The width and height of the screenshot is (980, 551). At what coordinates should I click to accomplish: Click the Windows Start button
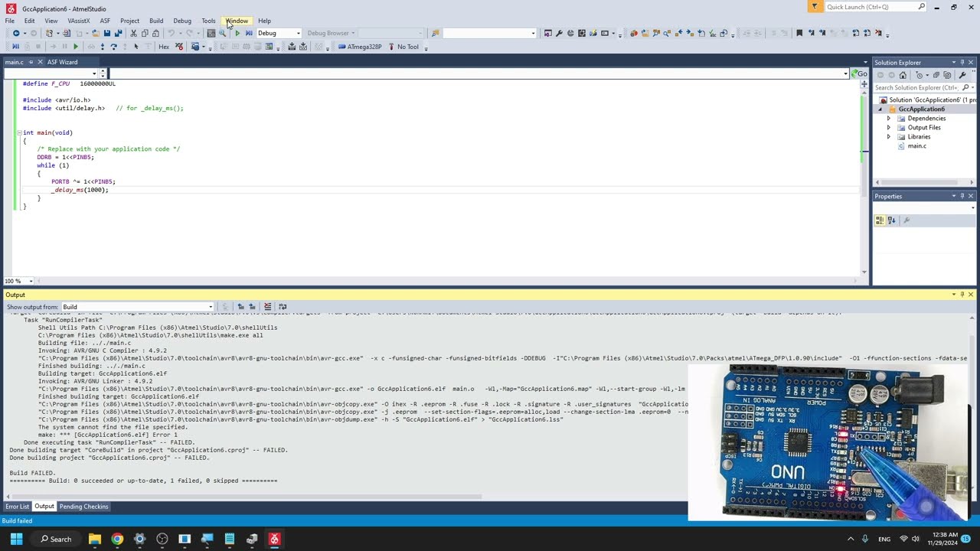pyautogui.click(x=16, y=539)
